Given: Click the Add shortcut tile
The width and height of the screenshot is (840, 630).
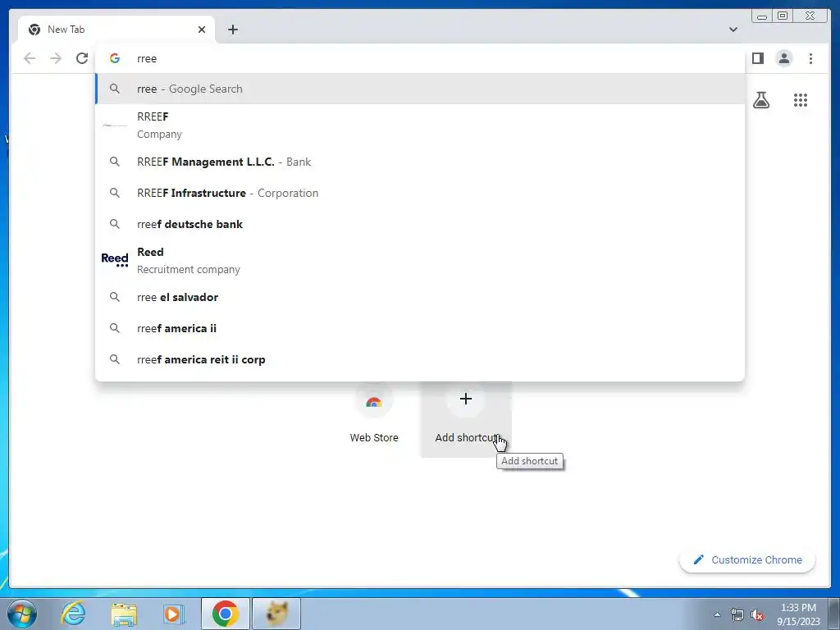Looking at the screenshot, I should [466, 418].
